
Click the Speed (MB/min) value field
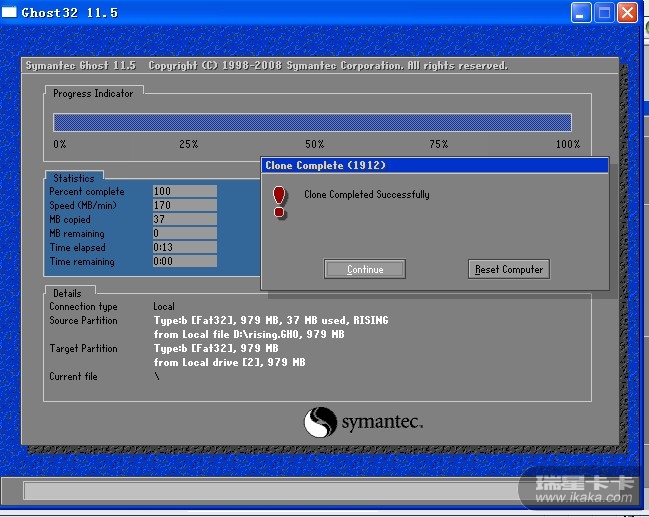[184, 205]
